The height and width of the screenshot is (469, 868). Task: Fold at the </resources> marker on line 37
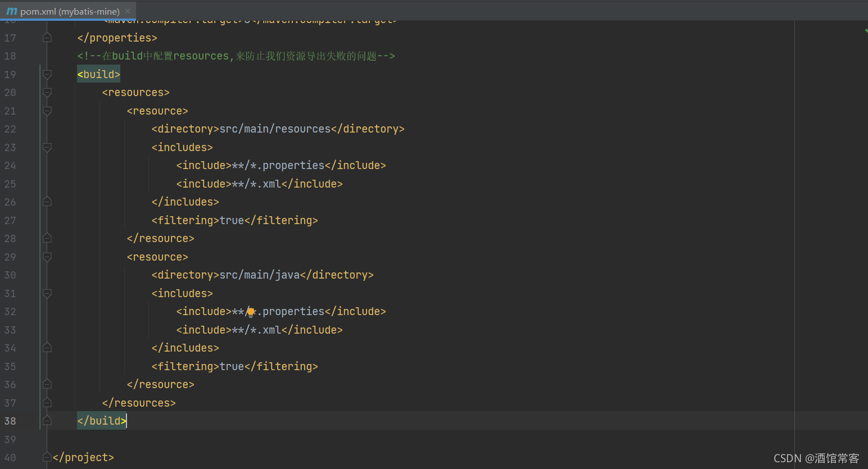(47, 403)
